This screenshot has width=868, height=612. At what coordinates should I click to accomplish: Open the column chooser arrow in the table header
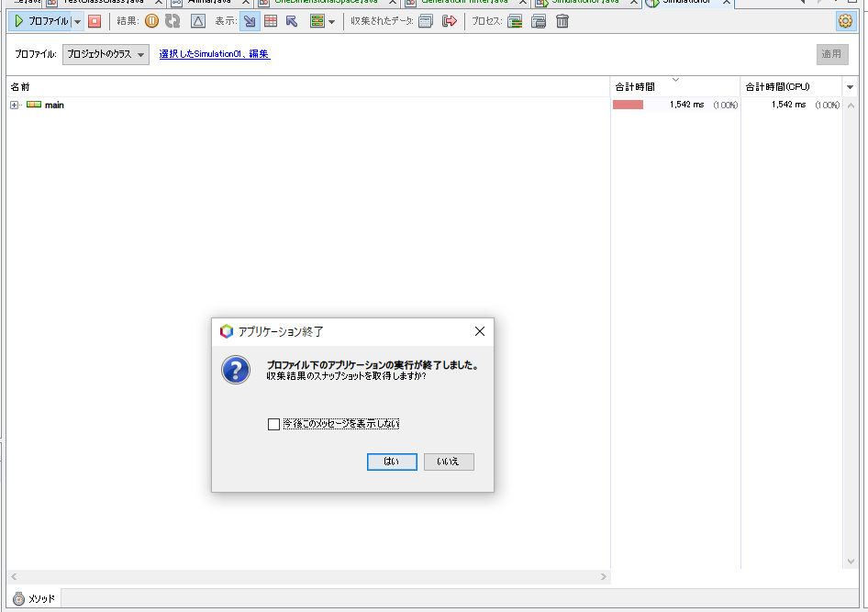pos(851,87)
